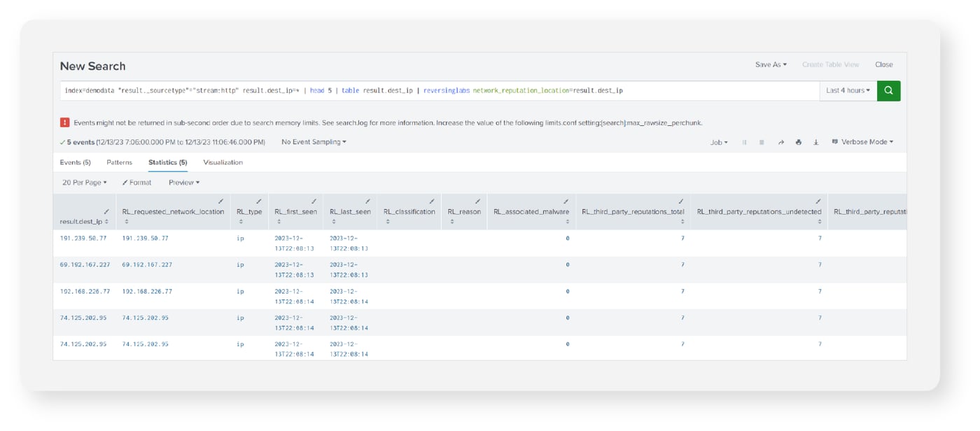The width and height of the screenshot is (980, 431).
Task: Edit format of RL_requested_network_location column (pencil)
Action: pos(221,202)
